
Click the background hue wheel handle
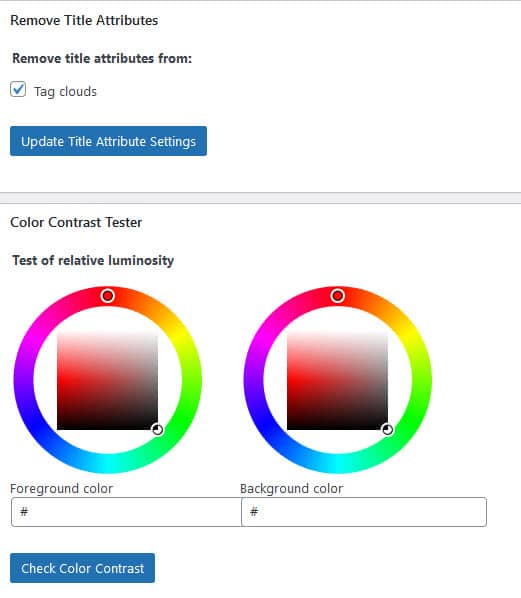(338, 296)
